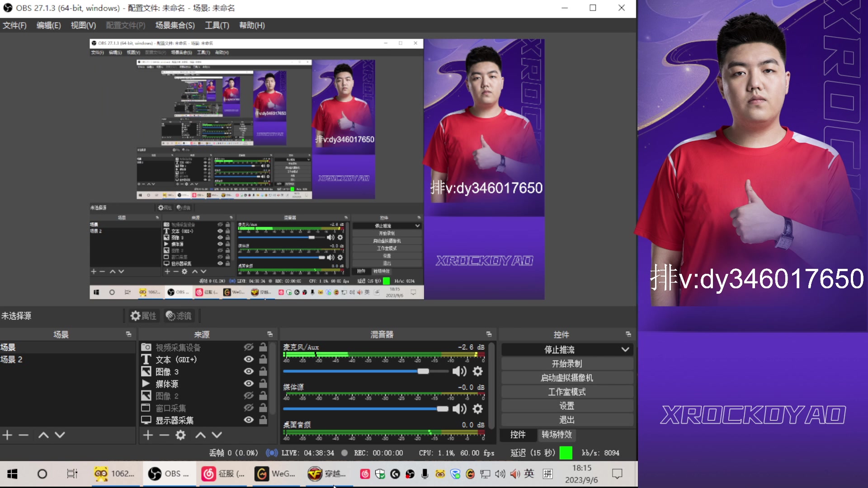Image resolution: width=868 pixels, height=488 pixels.
Task: Open settings gear for 媒体源 mixer channel
Action: (x=478, y=409)
